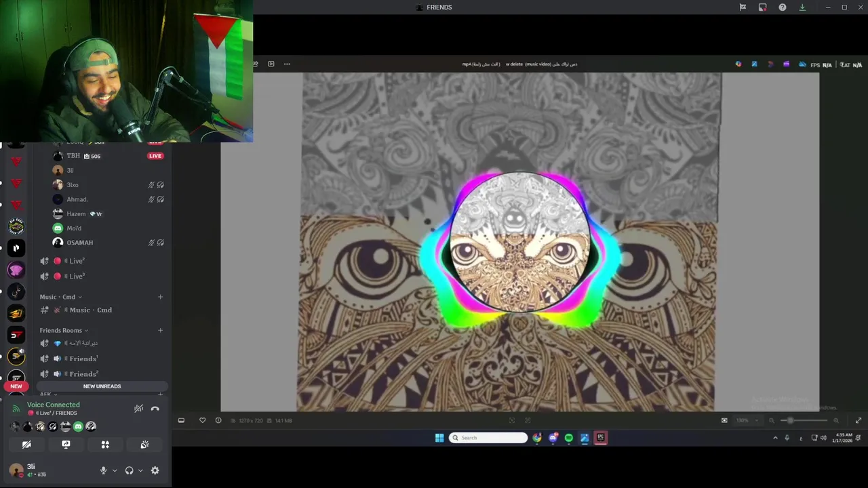Screen dimensions: 868x488
Task: Select user Ahmad. in voice list
Action: point(77,199)
